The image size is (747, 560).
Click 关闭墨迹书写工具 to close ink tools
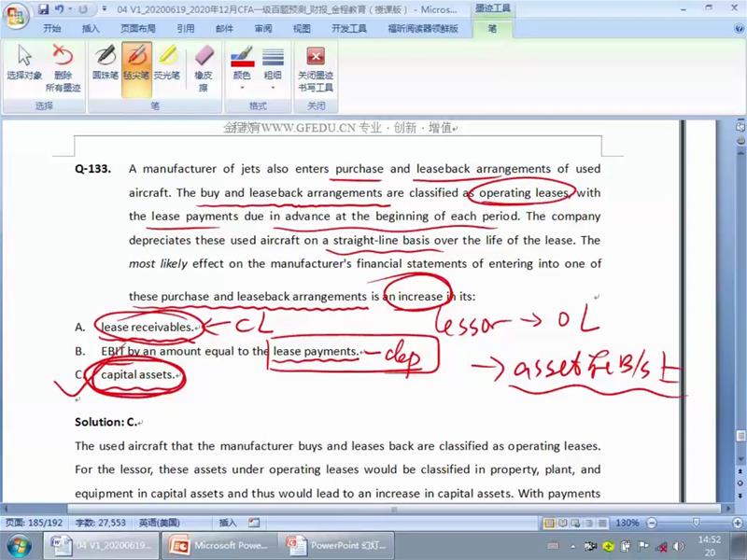click(316, 67)
